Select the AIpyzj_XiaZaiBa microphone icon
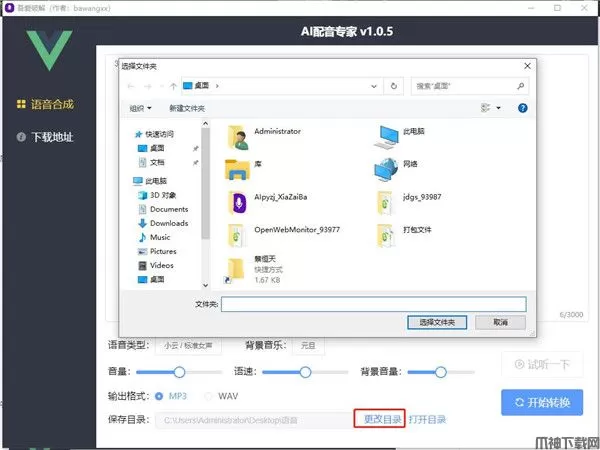The image size is (600, 450). click(x=238, y=203)
